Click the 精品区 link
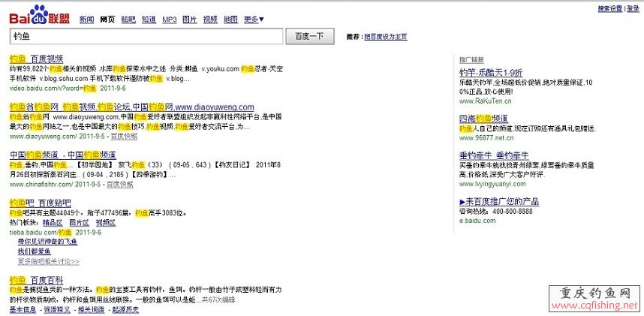Image resolution: width=644 pixels, height=316 pixels. 53,223
